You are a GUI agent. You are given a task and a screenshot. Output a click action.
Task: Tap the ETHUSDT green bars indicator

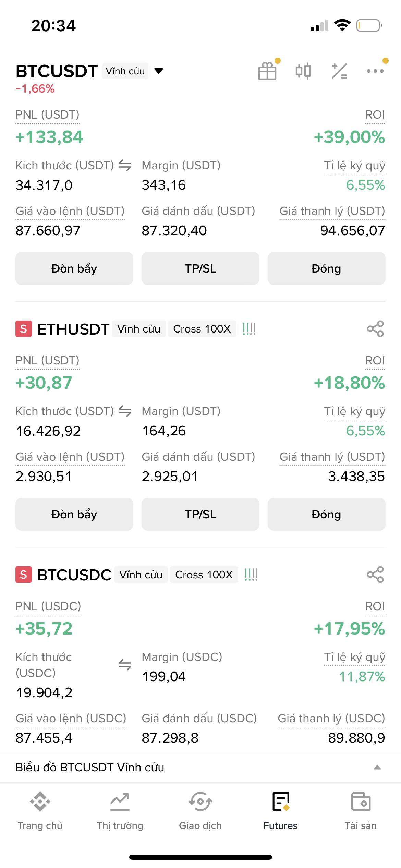point(249,329)
